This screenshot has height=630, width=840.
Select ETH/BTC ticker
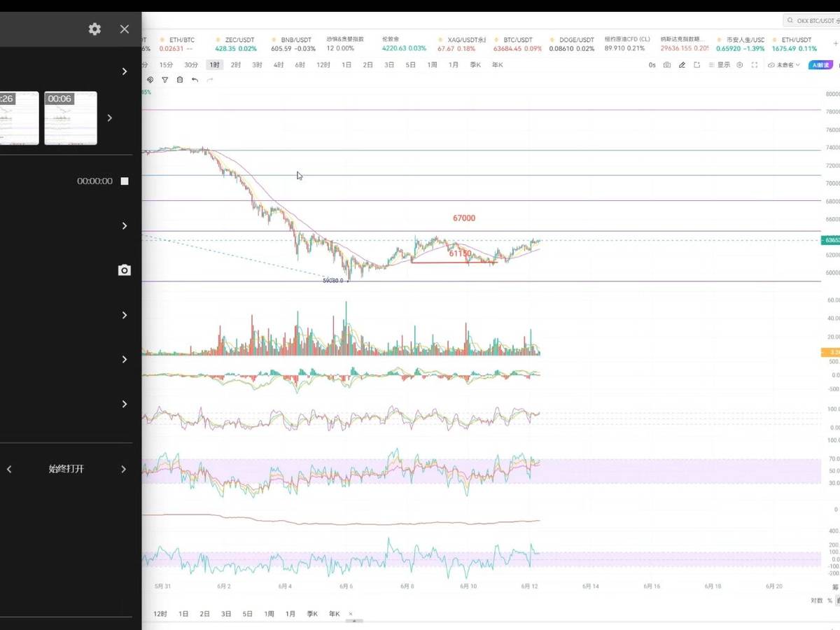point(177,44)
